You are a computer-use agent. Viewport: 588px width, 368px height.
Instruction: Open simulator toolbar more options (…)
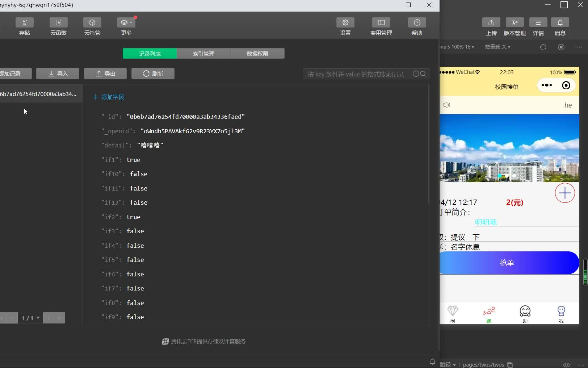[579, 47]
